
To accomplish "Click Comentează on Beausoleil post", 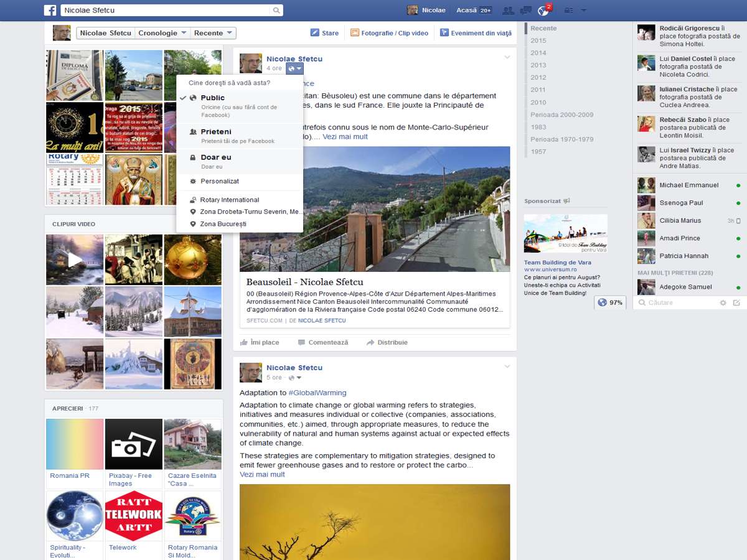I will (x=322, y=342).
